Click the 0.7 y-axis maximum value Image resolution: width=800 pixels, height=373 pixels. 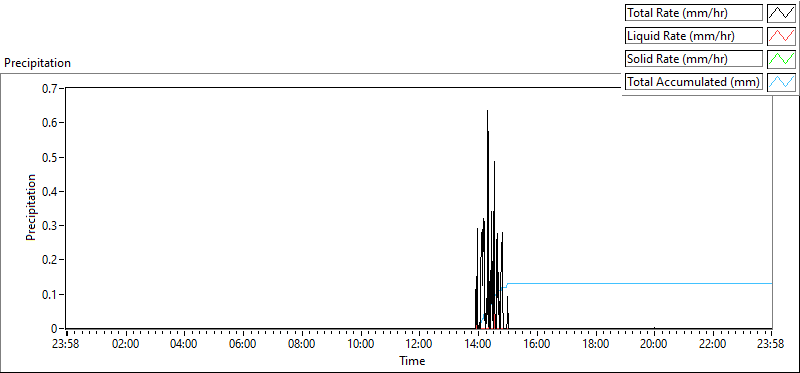pos(49,88)
